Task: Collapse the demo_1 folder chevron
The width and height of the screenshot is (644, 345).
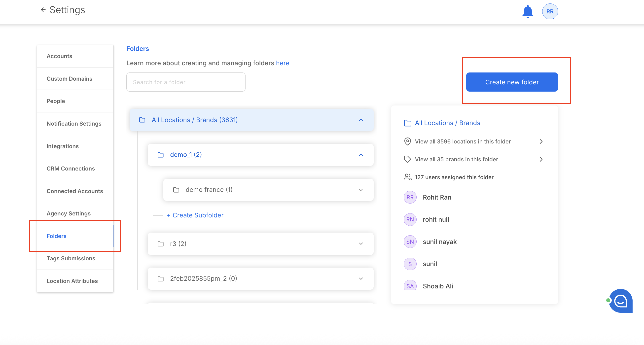Action: pos(361,155)
